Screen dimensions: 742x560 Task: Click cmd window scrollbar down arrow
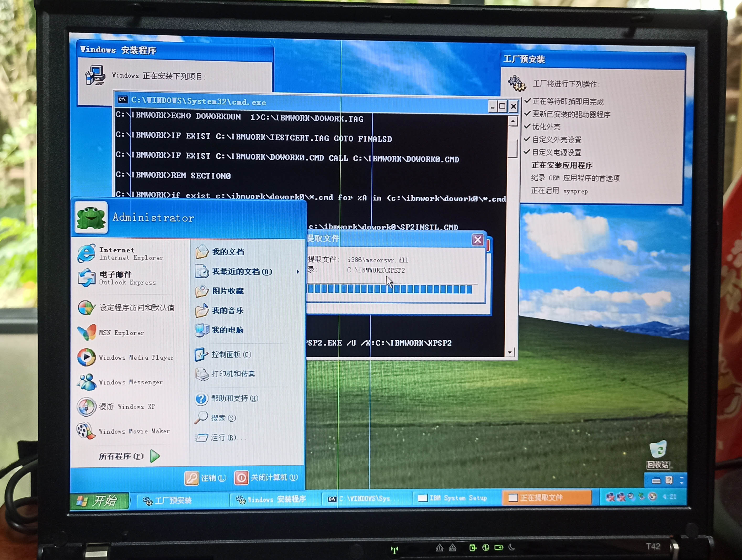pyautogui.click(x=510, y=352)
